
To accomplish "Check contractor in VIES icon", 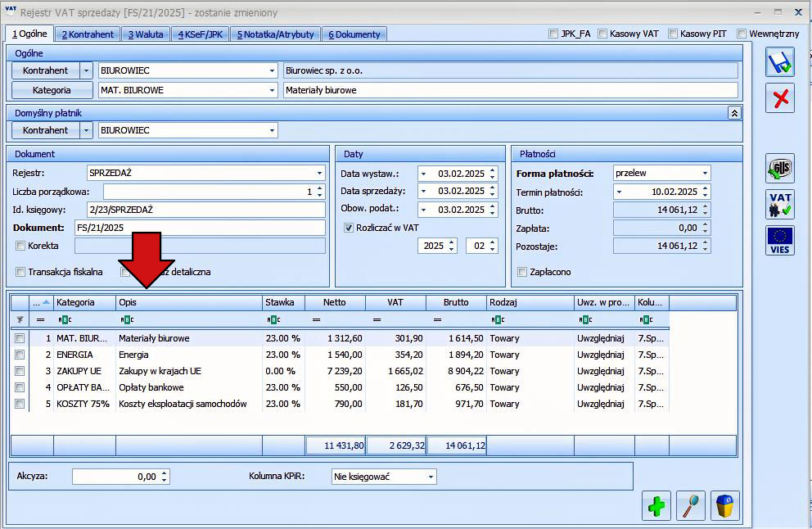I will (x=780, y=241).
